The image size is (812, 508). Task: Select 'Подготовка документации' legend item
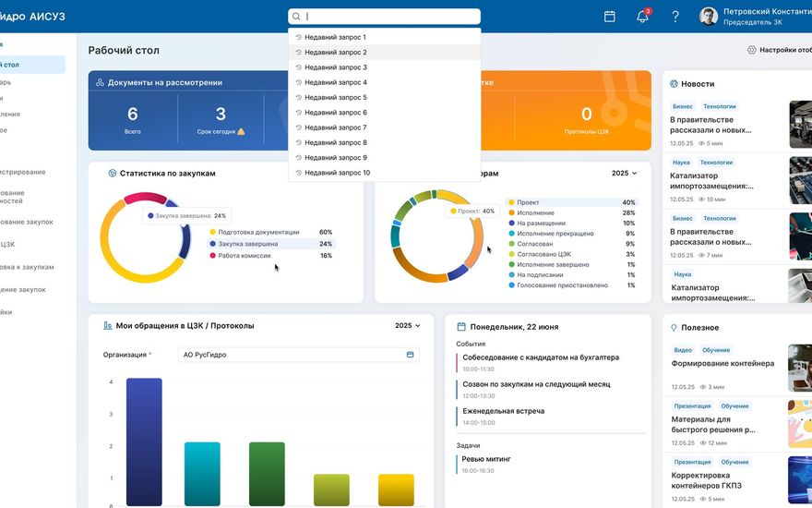pos(271,232)
